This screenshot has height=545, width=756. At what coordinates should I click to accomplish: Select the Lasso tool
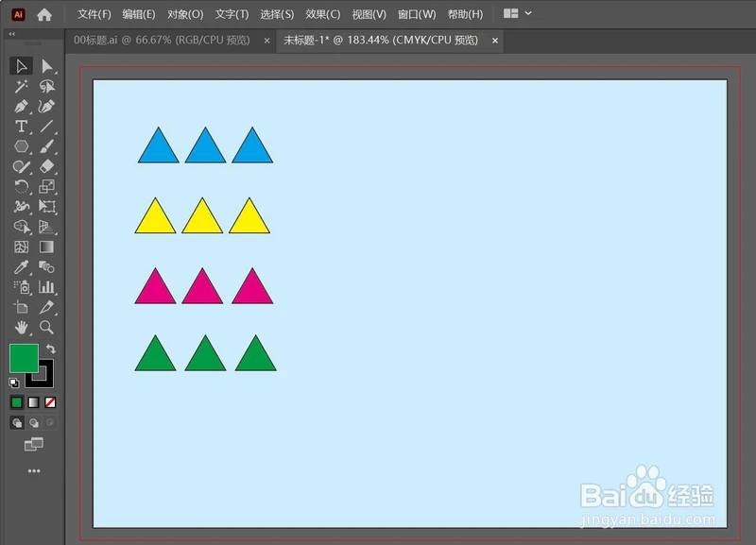pyautogui.click(x=46, y=86)
